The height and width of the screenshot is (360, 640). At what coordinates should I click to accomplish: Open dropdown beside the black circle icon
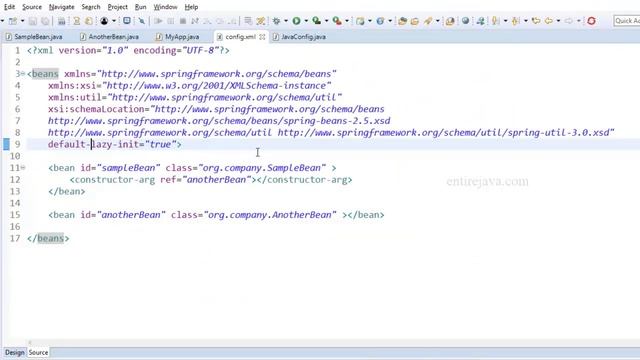pos(114,21)
